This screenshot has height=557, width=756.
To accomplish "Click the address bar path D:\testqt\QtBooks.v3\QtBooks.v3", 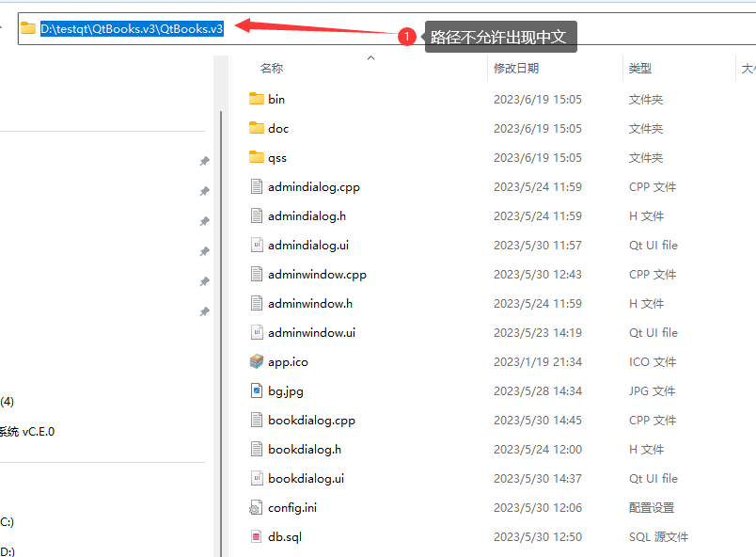I will pos(132,29).
